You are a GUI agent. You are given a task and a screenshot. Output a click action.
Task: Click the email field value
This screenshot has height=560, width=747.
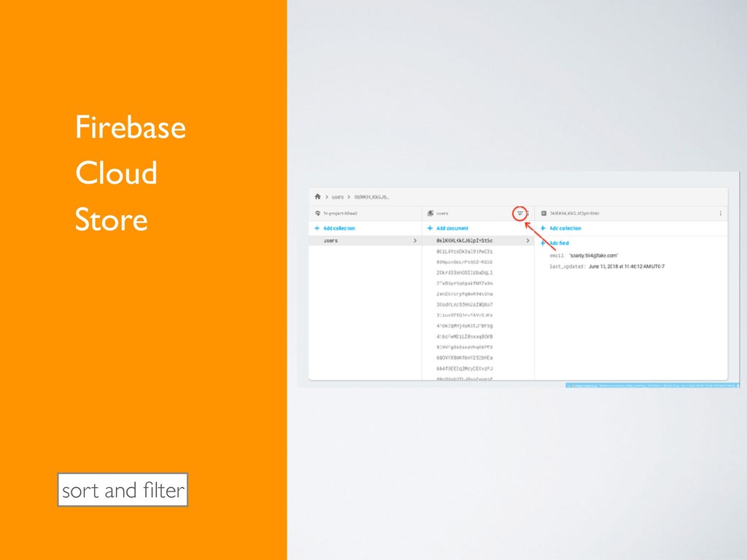(x=593, y=256)
